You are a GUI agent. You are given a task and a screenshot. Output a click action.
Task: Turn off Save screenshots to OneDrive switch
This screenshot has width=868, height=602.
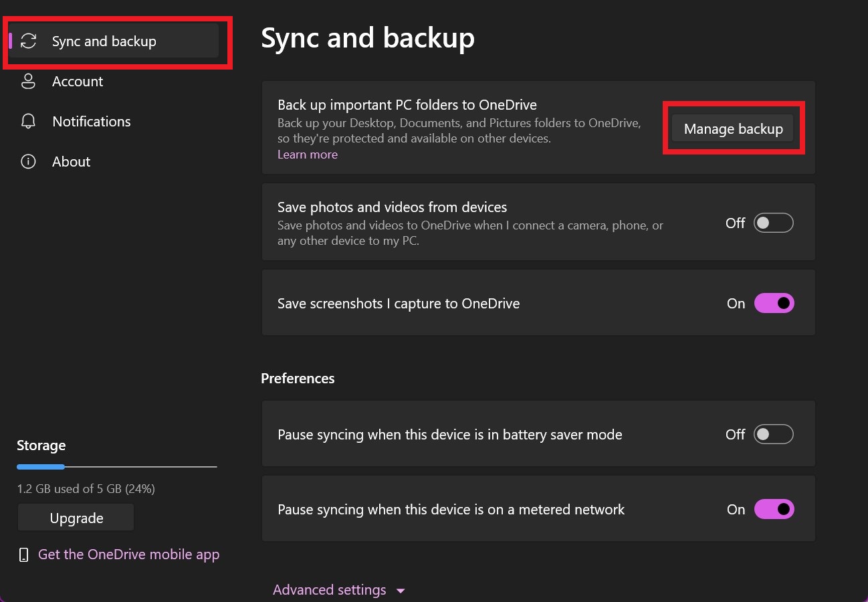(774, 304)
